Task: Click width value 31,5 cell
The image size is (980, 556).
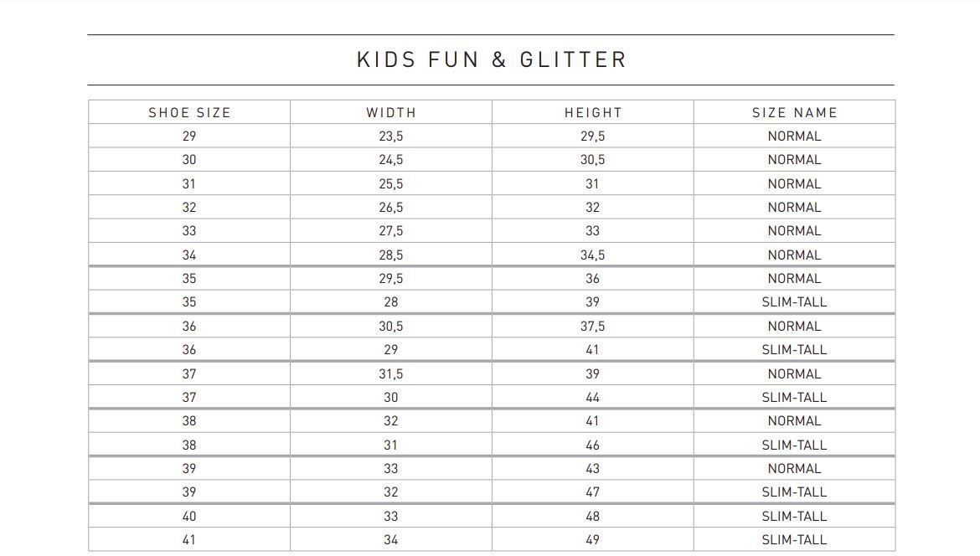Action: point(391,373)
